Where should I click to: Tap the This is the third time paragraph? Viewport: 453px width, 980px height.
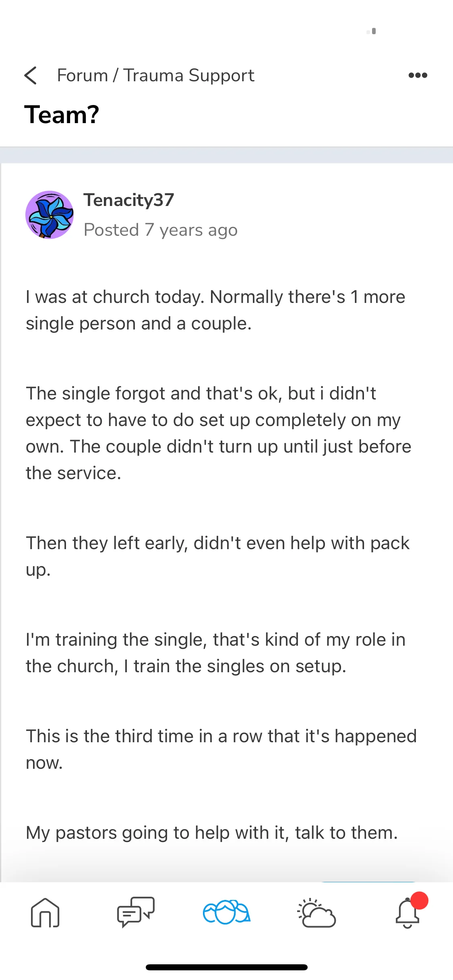click(221, 749)
